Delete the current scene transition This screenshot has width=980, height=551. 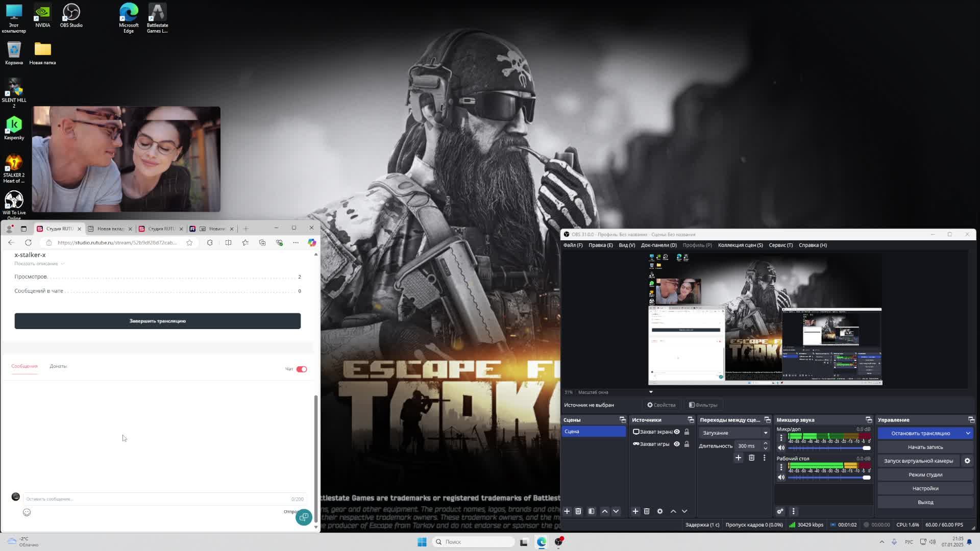click(751, 458)
